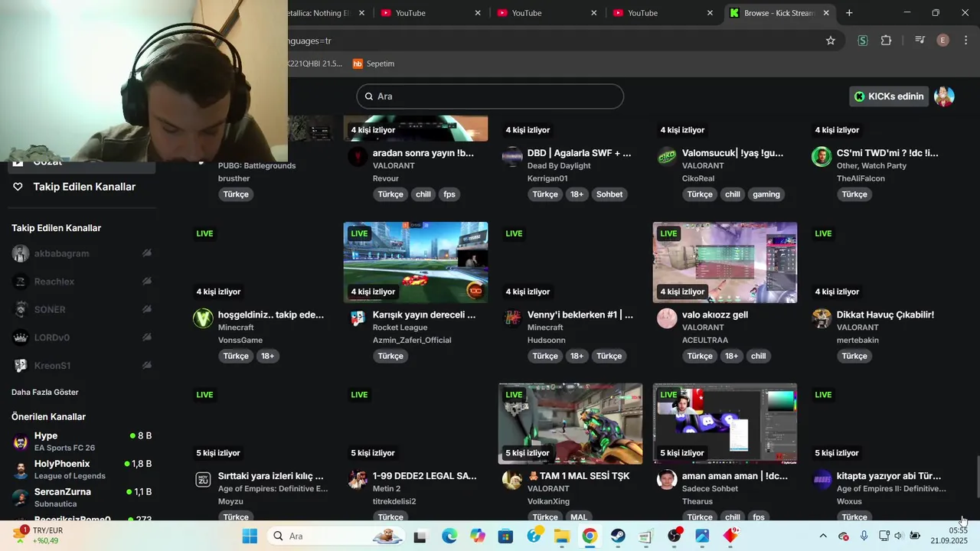The height and width of the screenshot is (551, 980).
Task: Select the chill tag under Revour
Action: [423, 194]
